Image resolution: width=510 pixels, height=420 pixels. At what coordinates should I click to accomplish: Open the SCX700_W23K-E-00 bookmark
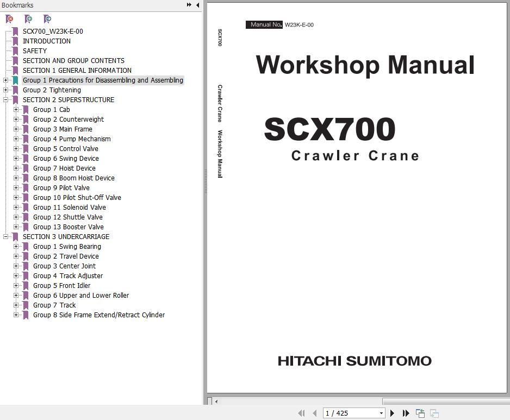pyautogui.click(x=53, y=32)
